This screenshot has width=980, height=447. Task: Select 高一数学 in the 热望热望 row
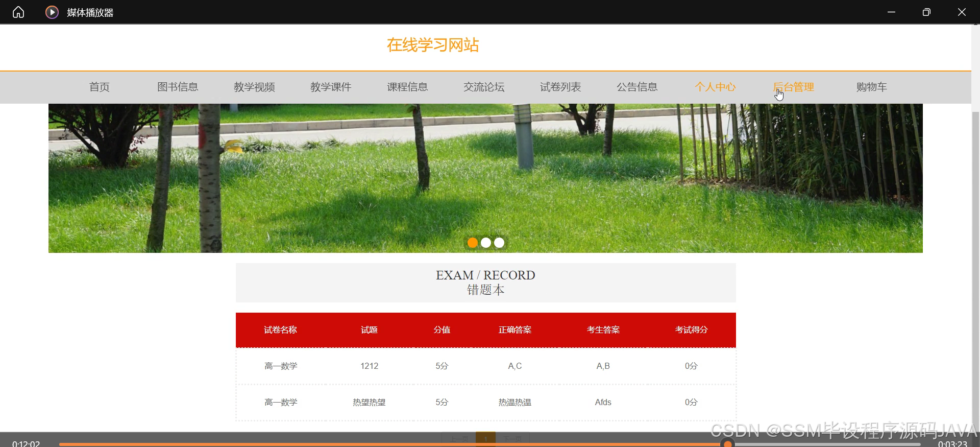(x=281, y=402)
